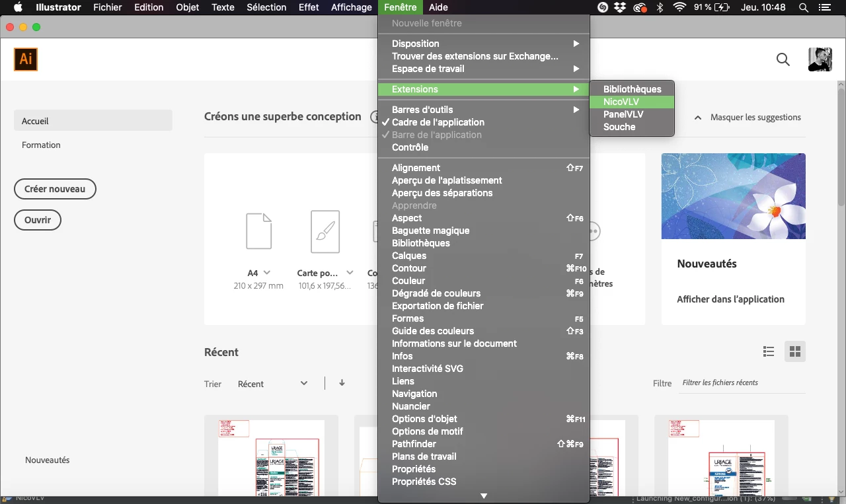Open the Dégradé de couleurs panel
846x504 pixels.
(x=484, y=293)
